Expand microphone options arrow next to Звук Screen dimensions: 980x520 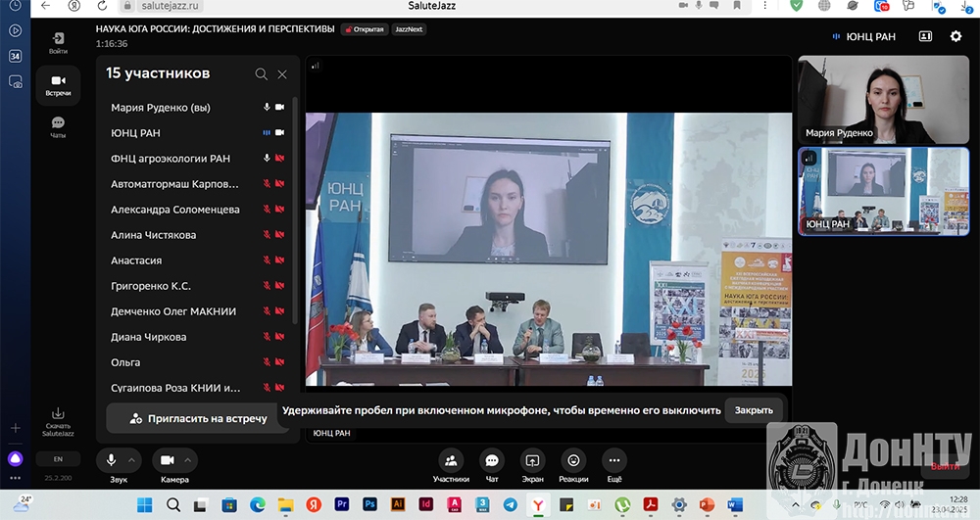133,460
